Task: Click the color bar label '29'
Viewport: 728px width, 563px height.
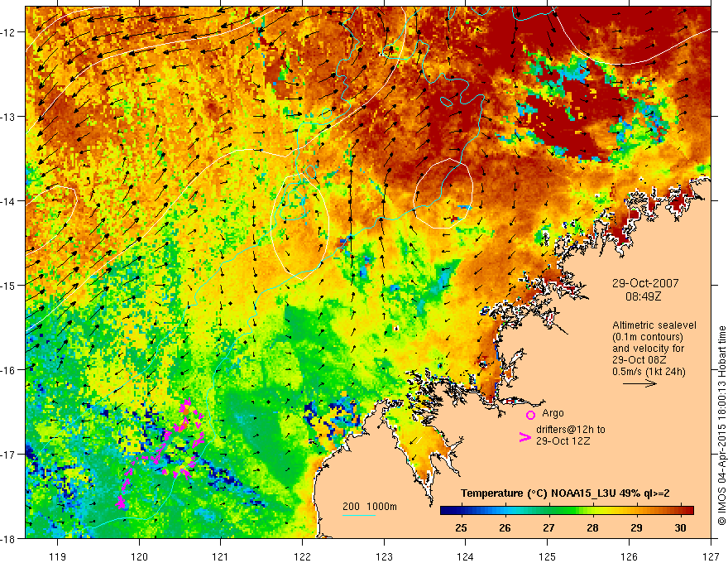Action: pos(636,528)
